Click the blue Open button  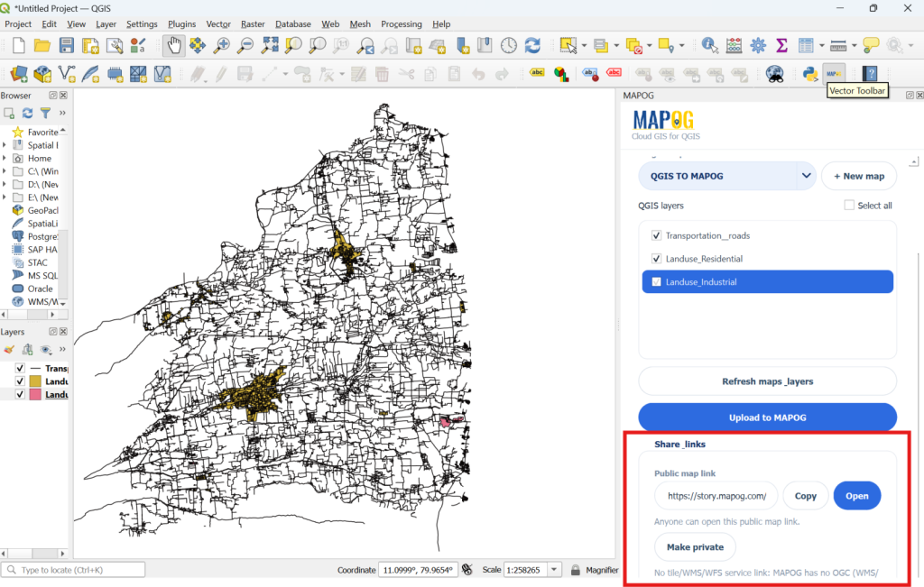click(x=857, y=496)
